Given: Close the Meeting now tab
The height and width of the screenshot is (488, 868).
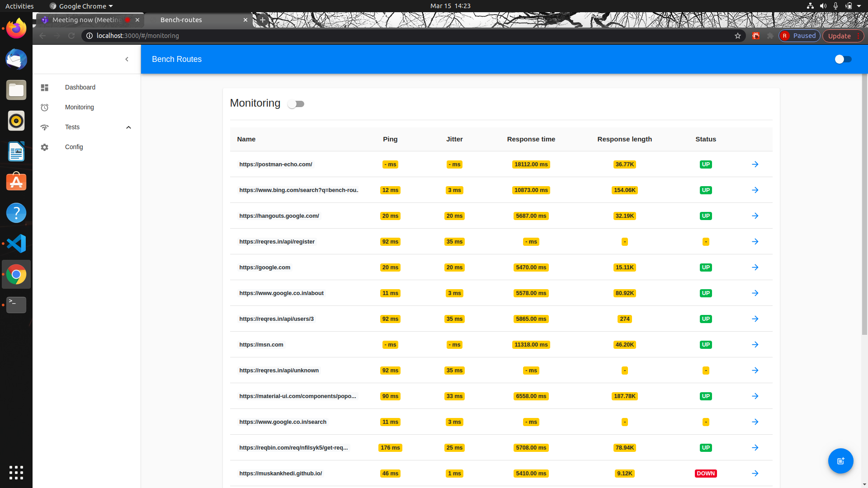Looking at the screenshot, I should tap(137, 20).
